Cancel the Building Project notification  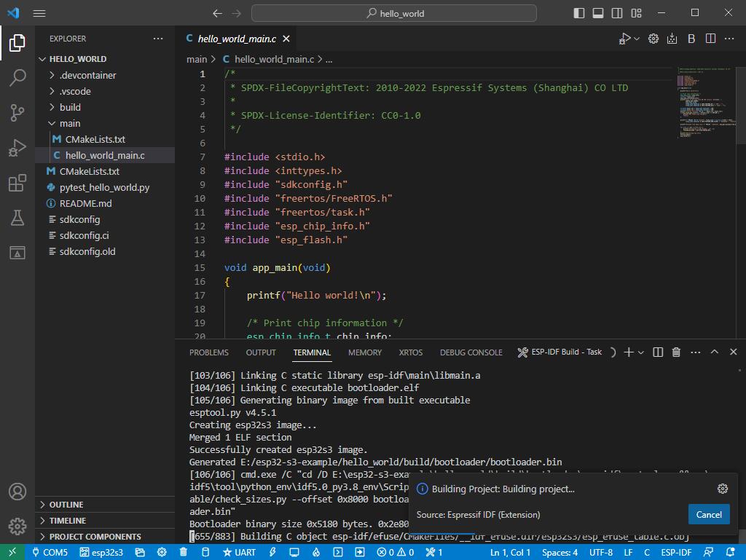[708, 514]
